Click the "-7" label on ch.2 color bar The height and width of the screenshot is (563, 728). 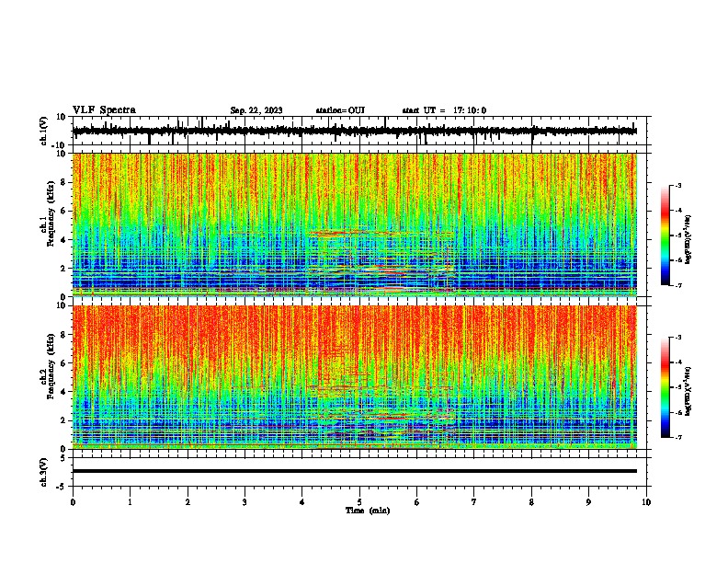click(x=677, y=437)
